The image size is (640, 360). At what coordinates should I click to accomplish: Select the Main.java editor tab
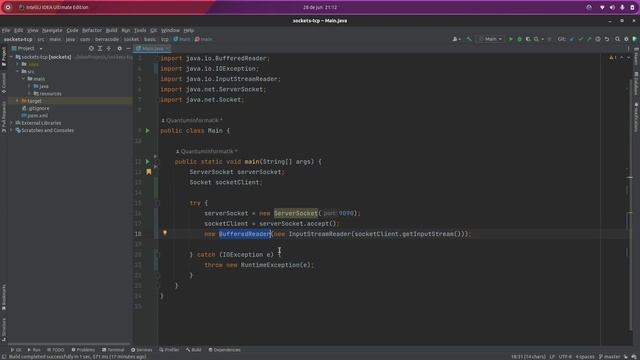[x=152, y=49]
